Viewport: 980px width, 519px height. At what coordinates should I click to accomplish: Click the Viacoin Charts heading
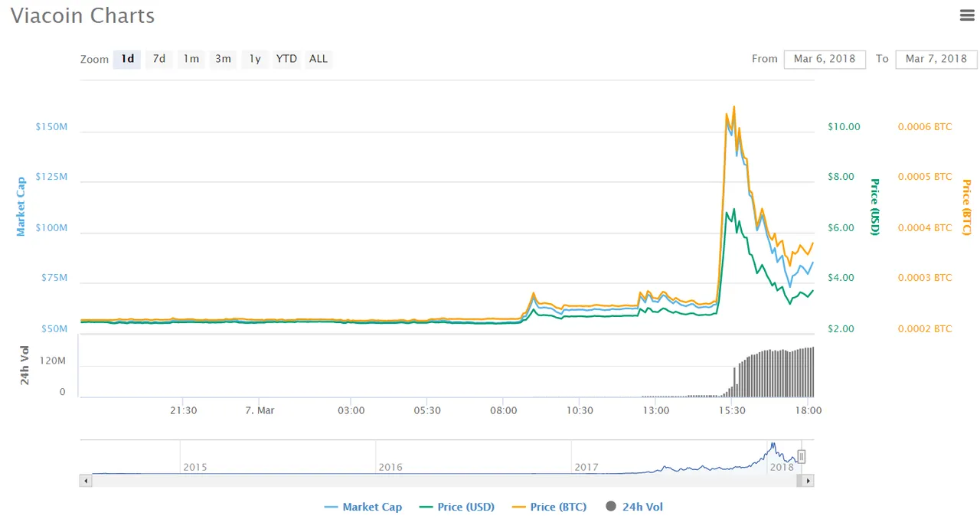pos(82,16)
